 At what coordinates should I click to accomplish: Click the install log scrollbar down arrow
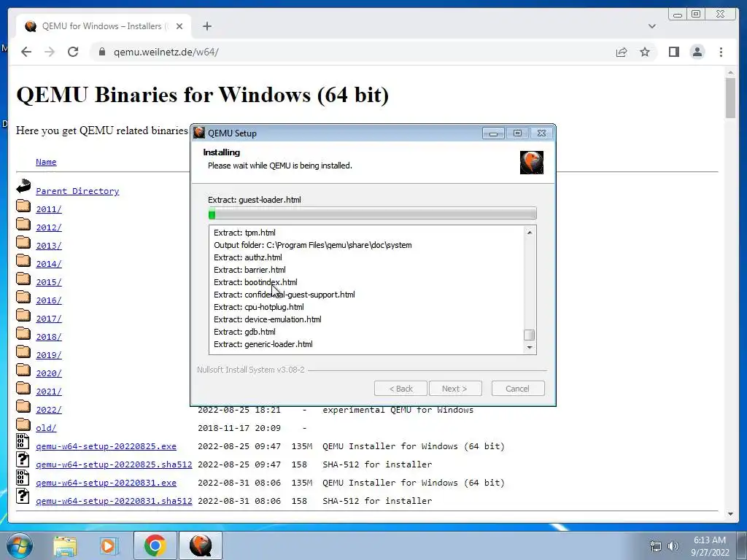[x=530, y=348]
